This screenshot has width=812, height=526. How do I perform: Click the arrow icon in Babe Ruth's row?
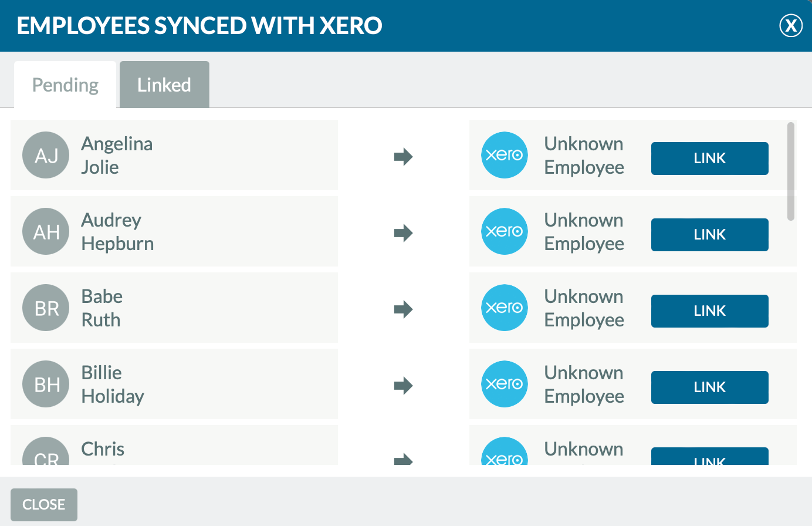tap(404, 309)
